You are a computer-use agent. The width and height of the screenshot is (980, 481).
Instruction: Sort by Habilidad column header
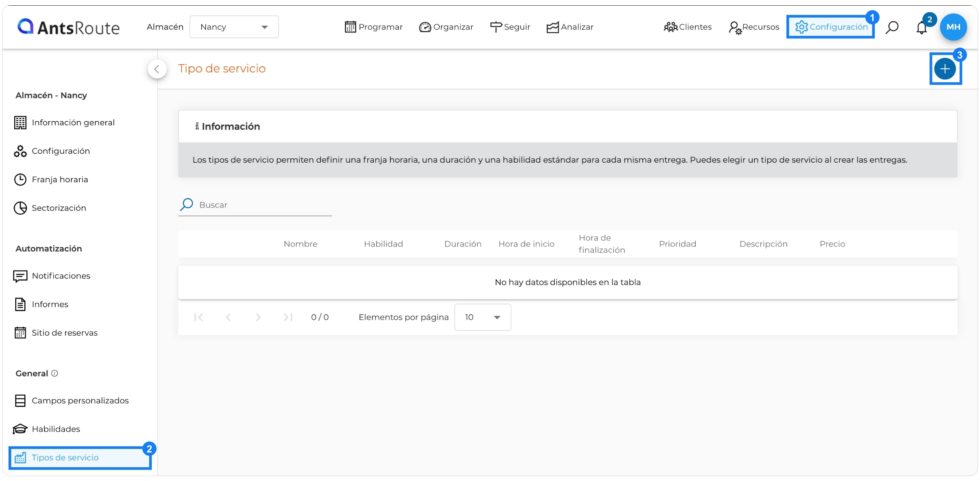coord(383,244)
